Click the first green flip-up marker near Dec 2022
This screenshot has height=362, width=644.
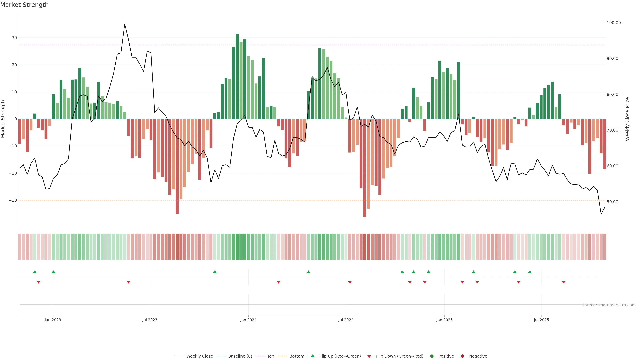(x=35, y=272)
